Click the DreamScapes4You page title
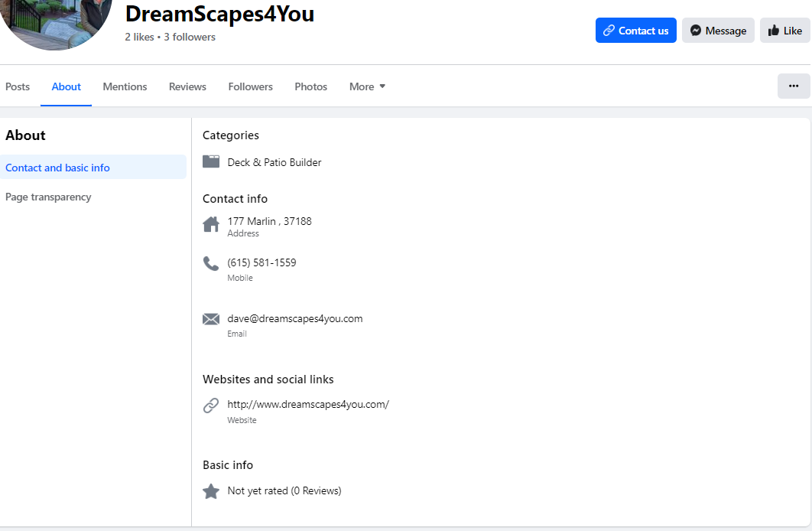The image size is (812, 531). pos(219,14)
